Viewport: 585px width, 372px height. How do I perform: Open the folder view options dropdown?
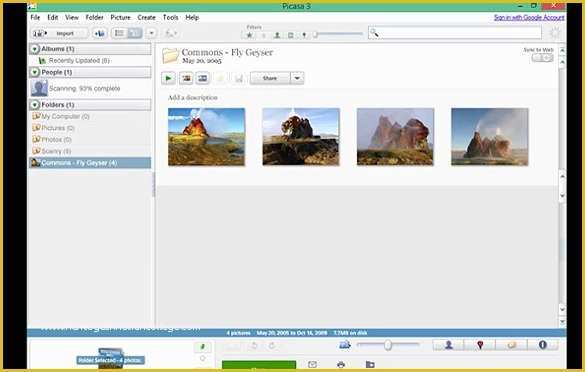click(151, 33)
